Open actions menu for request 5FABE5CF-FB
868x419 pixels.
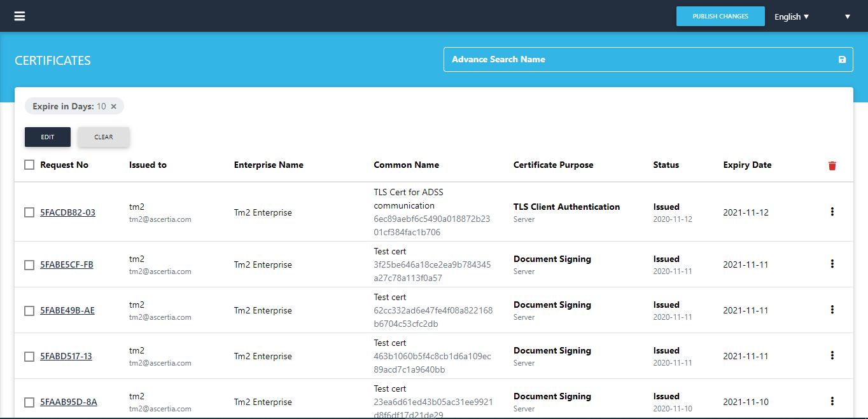click(832, 264)
